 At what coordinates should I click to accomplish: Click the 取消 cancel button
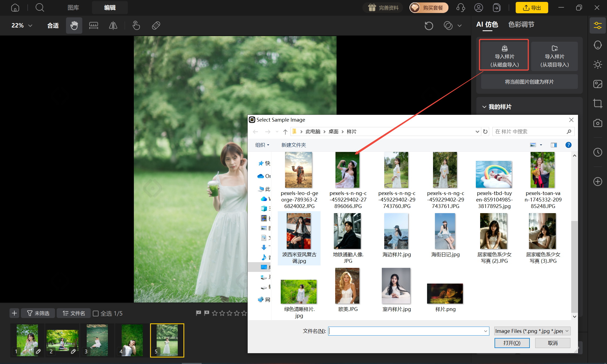coord(553,343)
